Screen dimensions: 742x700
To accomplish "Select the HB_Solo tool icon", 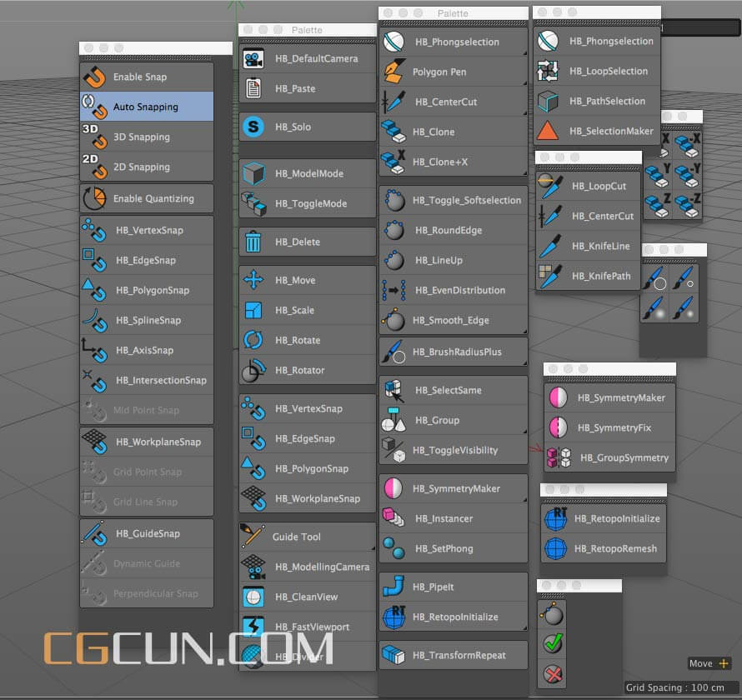I will [253, 127].
